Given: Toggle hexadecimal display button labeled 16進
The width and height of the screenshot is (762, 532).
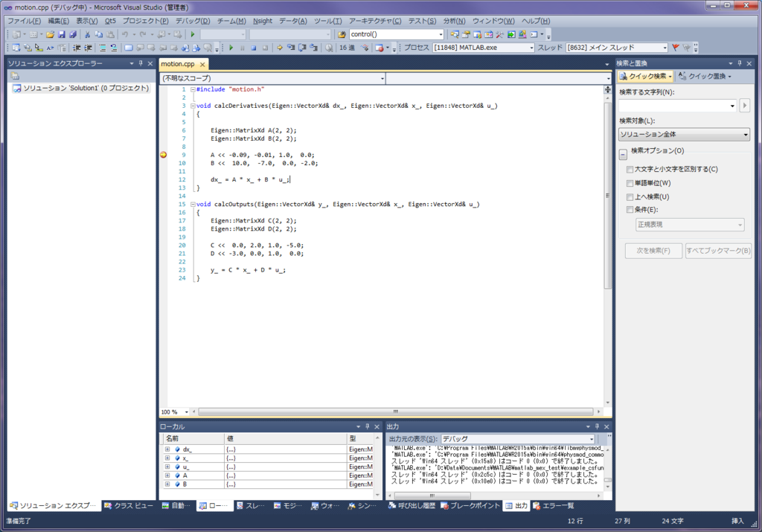Looking at the screenshot, I should (x=347, y=48).
